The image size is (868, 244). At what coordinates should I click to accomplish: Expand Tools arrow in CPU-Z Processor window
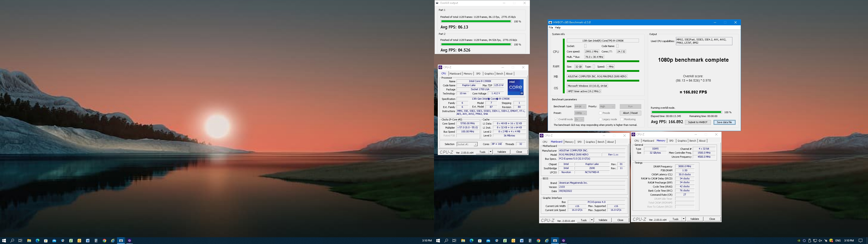pyautogui.click(x=491, y=152)
